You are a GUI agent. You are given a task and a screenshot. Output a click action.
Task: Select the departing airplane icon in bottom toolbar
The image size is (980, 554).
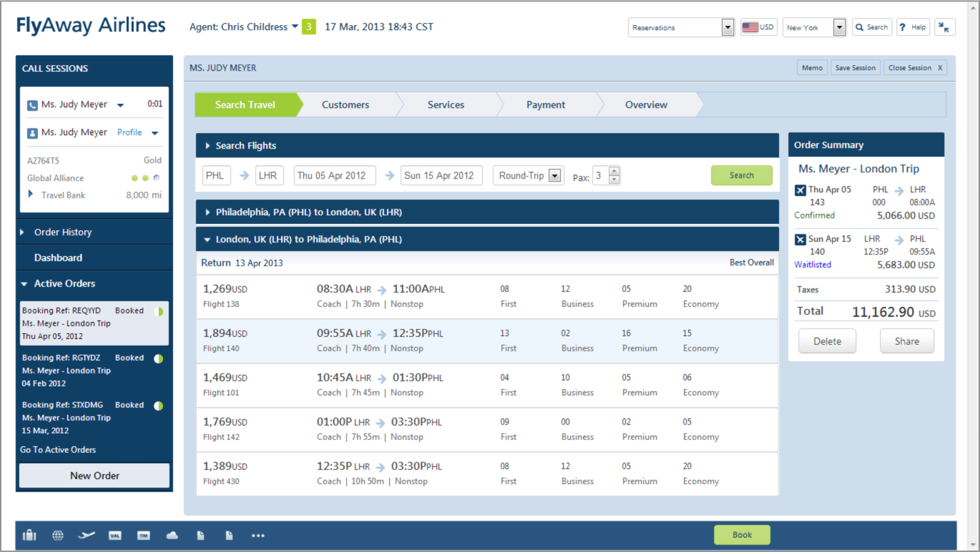(x=86, y=535)
